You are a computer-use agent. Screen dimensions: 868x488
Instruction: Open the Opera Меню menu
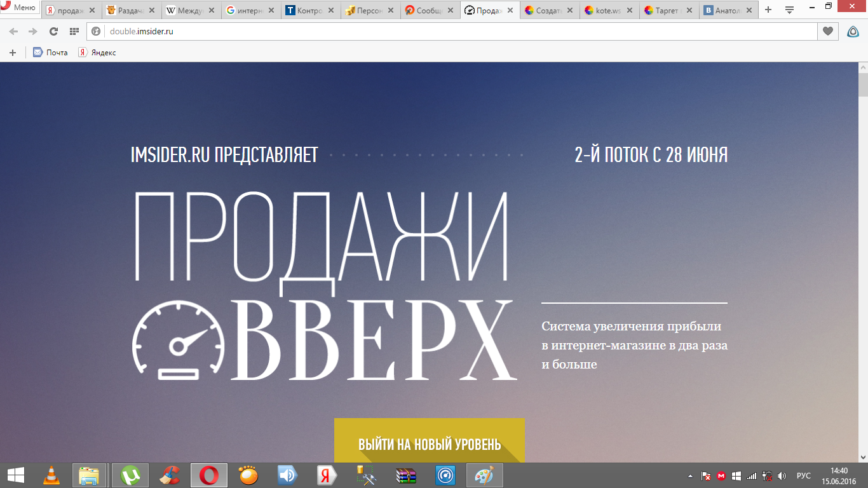coord(19,8)
